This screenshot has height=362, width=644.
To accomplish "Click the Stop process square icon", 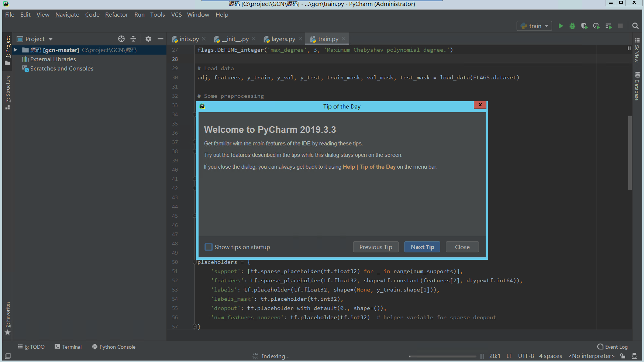I will click(x=620, y=26).
